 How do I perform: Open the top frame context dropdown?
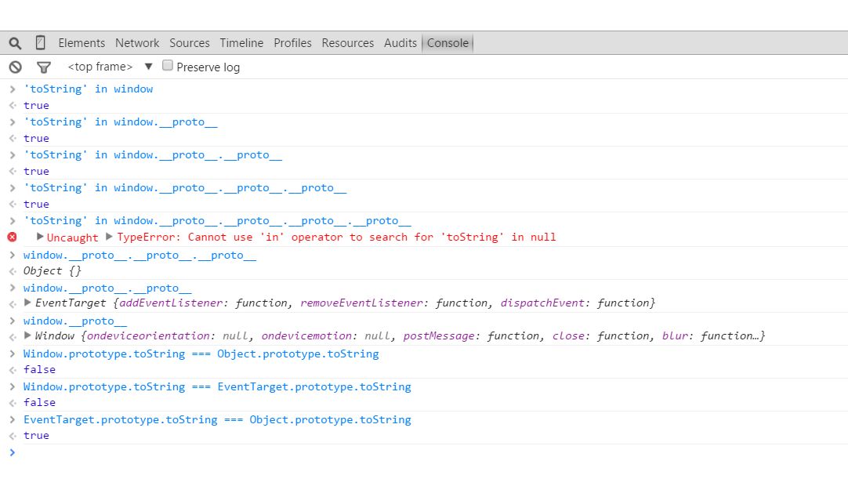click(110, 67)
